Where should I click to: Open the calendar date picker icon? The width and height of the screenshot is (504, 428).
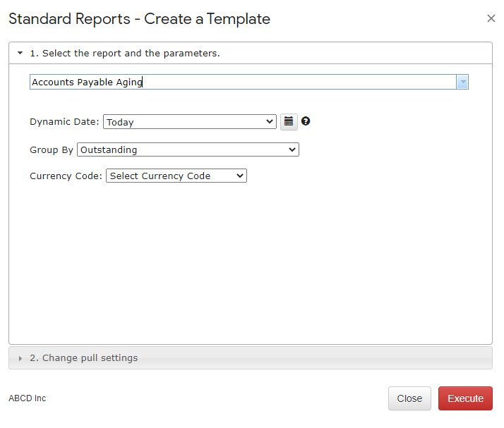289,122
